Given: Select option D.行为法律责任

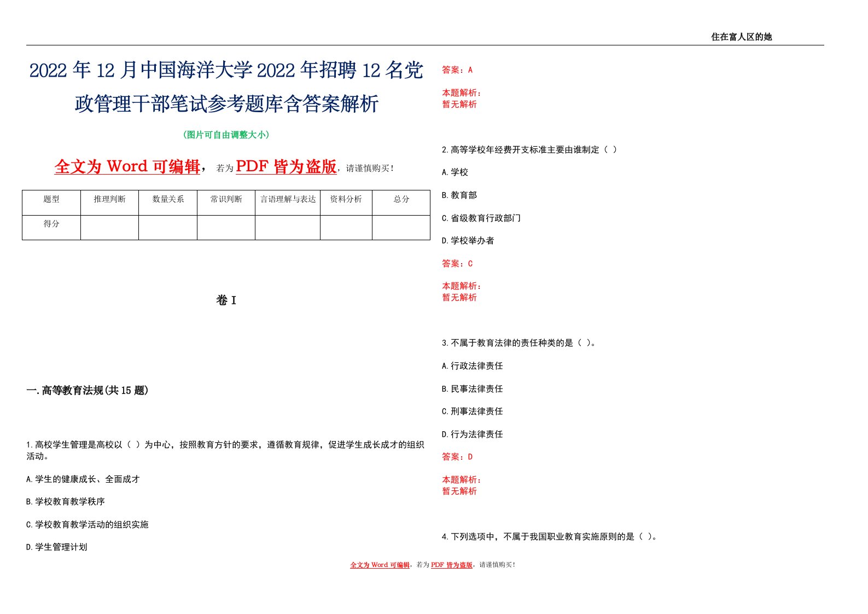Looking at the screenshot, I should coord(473,434).
